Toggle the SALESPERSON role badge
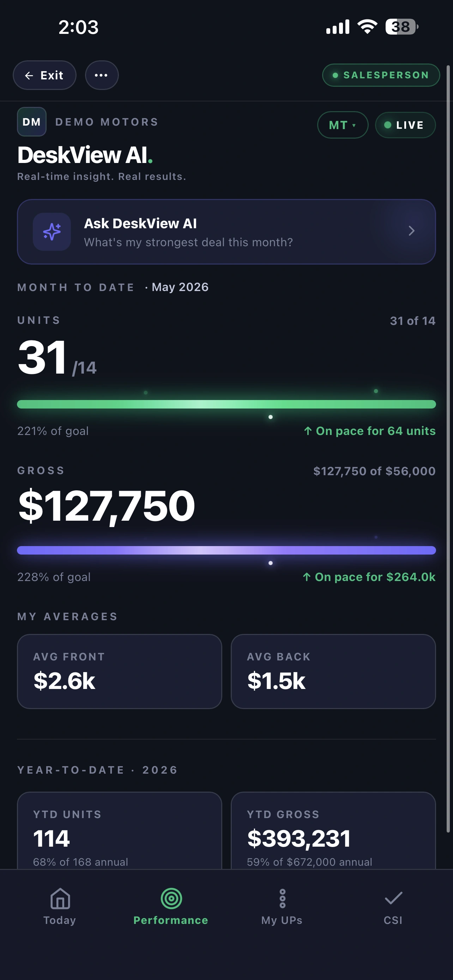This screenshot has height=980, width=453. [x=381, y=75]
